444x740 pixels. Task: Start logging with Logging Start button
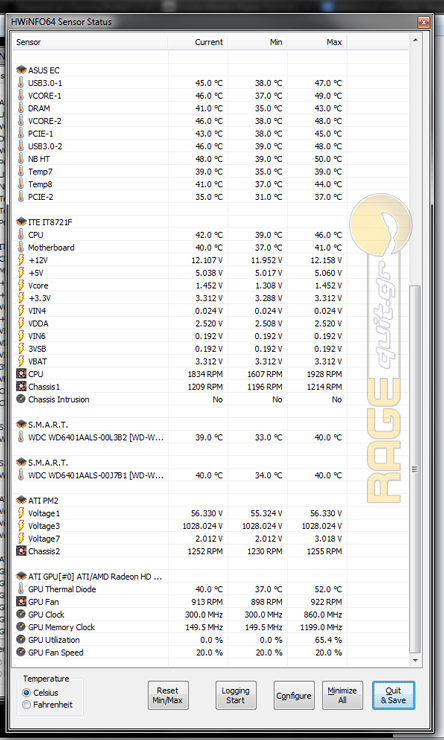pos(235,695)
